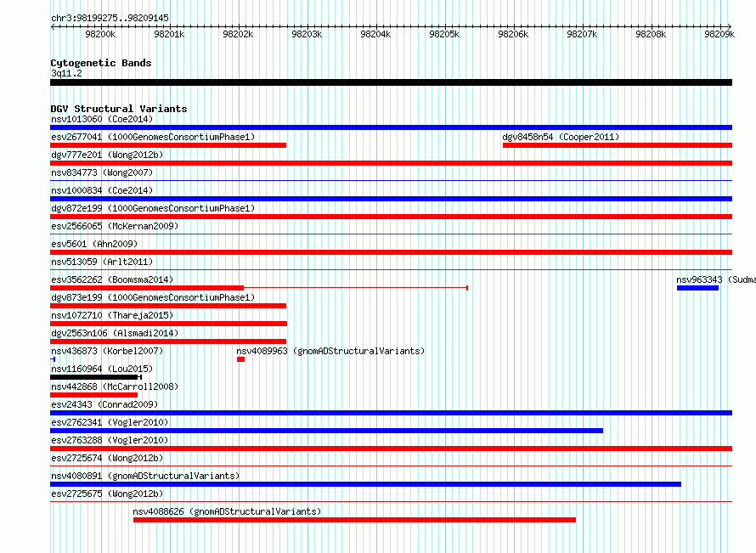This screenshot has height=553, width=756.
Task: Click variant label nsv4088626 (gnomADStructuralVariants)
Action: 227,511
